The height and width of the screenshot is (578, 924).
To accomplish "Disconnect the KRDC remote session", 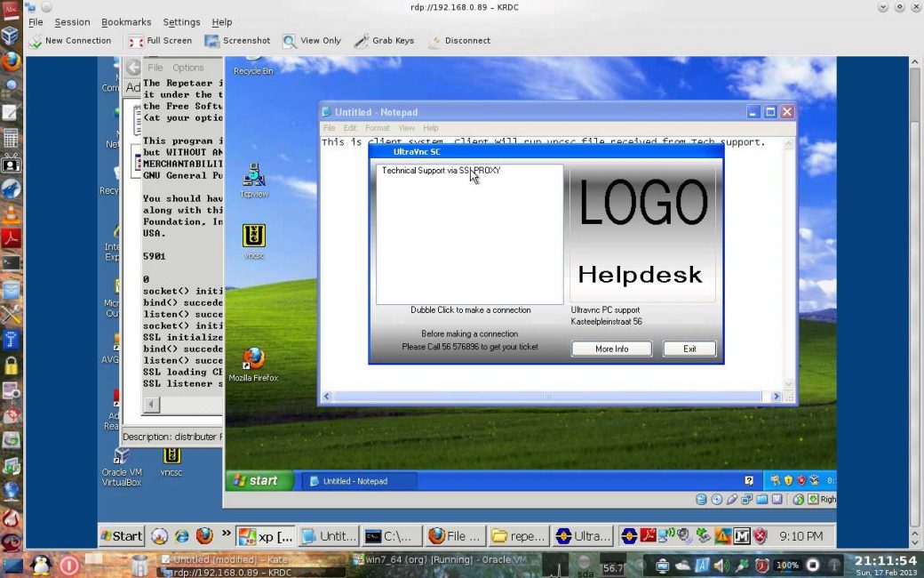I will (x=459, y=41).
